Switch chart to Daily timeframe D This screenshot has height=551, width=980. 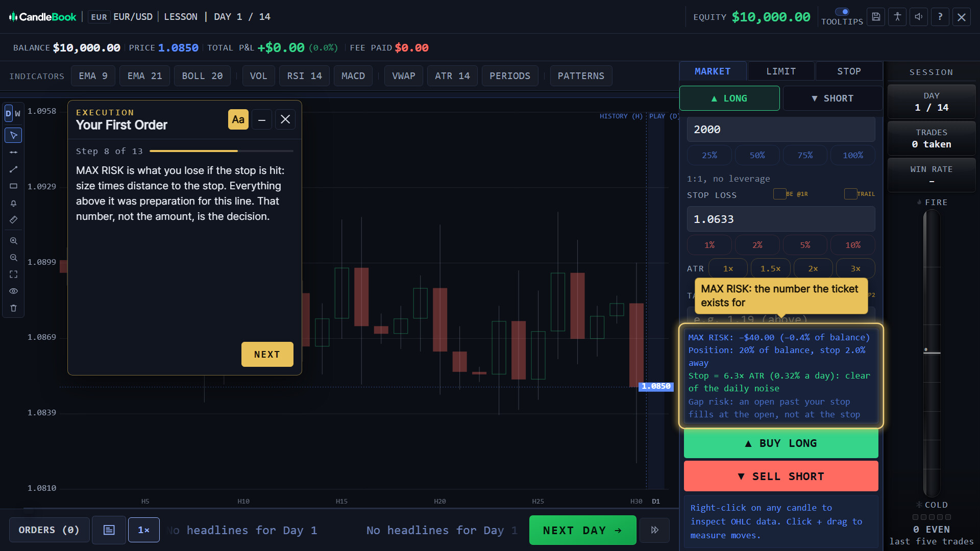click(8, 113)
